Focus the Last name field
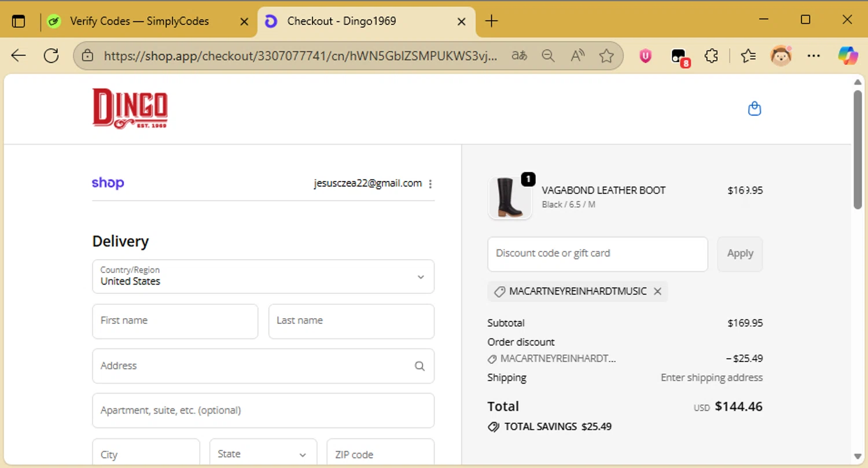Image resolution: width=868 pixels, height=468 pixels. point(351,321)
